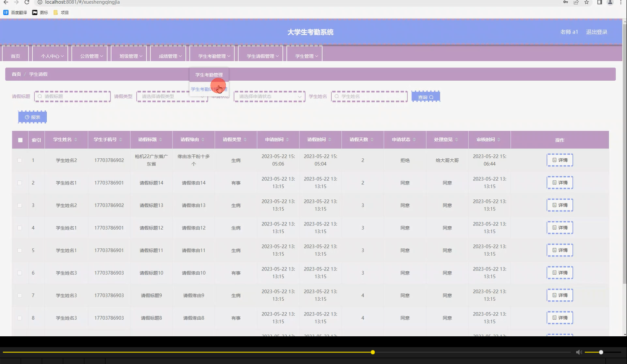Click the page vertical scrollbar

point(625,153)
